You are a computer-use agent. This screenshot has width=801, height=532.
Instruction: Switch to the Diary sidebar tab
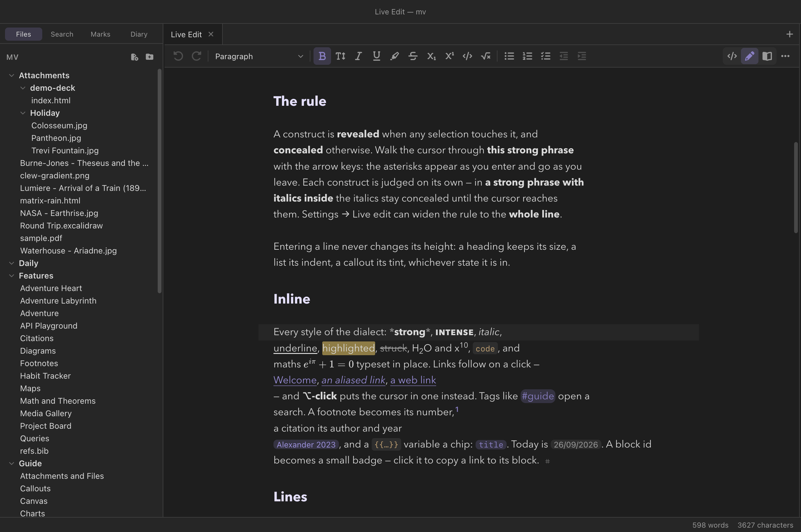coord(139,34)
